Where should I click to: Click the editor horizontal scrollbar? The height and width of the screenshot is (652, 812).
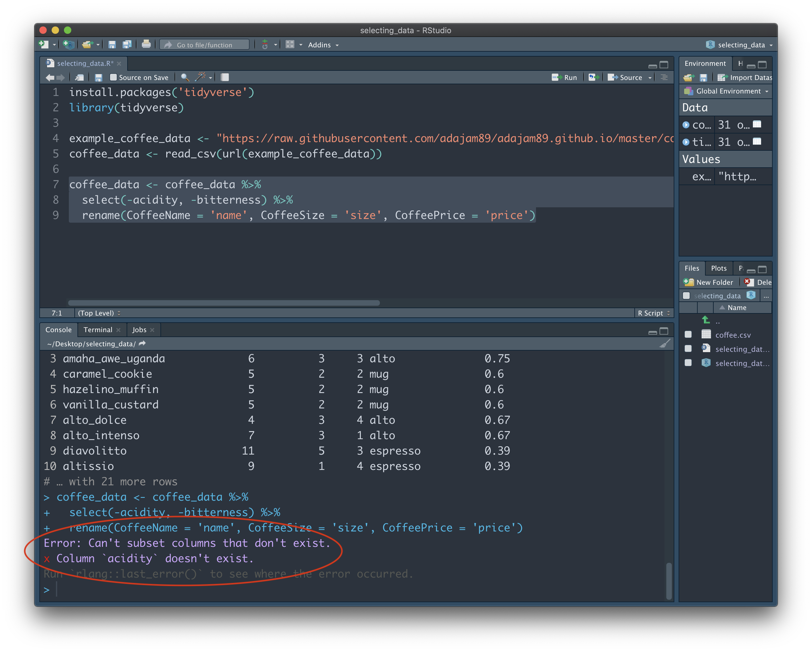click(224, 303)
